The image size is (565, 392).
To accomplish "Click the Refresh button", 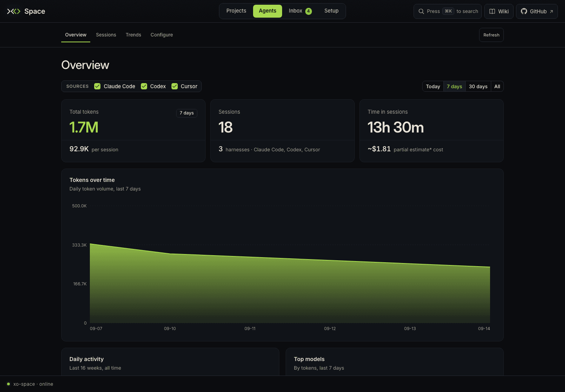I will [491, 35].
